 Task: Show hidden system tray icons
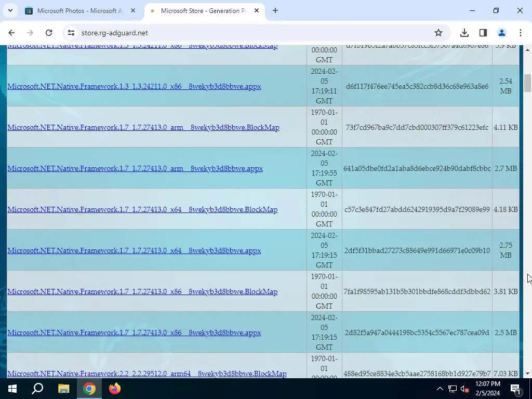point(440,389)
